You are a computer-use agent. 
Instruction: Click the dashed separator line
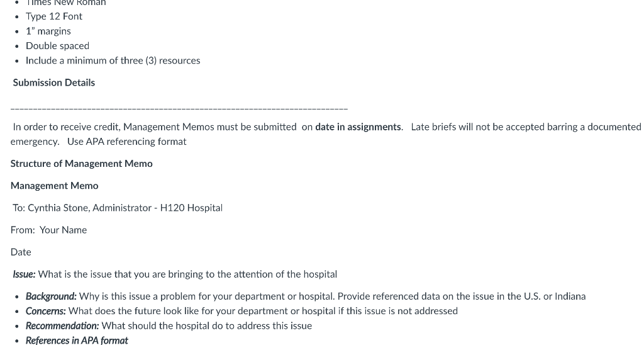pyautogui.click(x=179, y=109)
